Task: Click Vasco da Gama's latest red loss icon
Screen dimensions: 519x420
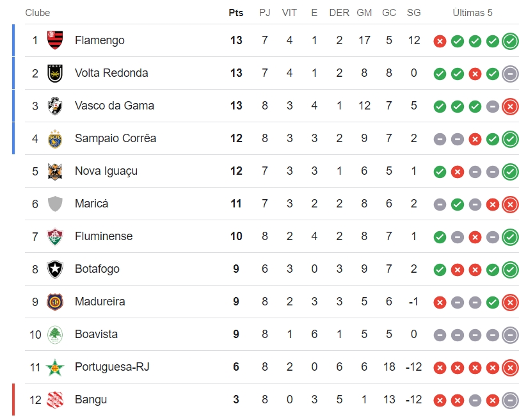Action: [x=511, y=107]
